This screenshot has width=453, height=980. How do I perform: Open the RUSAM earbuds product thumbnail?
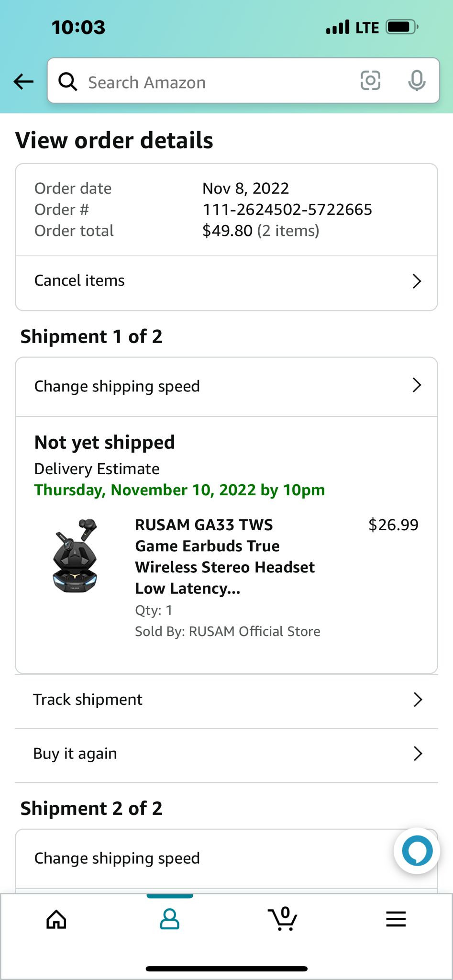75,556
